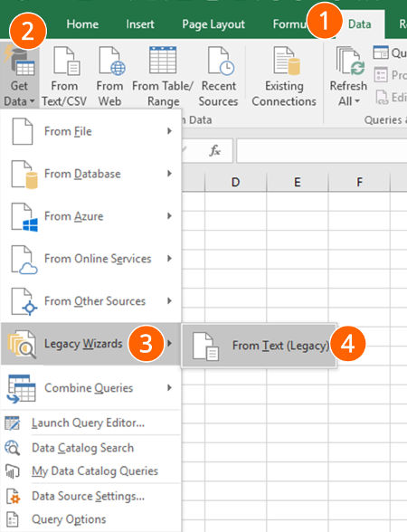Image resolution: width=407 pixels, height=532 pixels.
Task: Expand the From Database submenu arrow
Action: coord(169,174)
